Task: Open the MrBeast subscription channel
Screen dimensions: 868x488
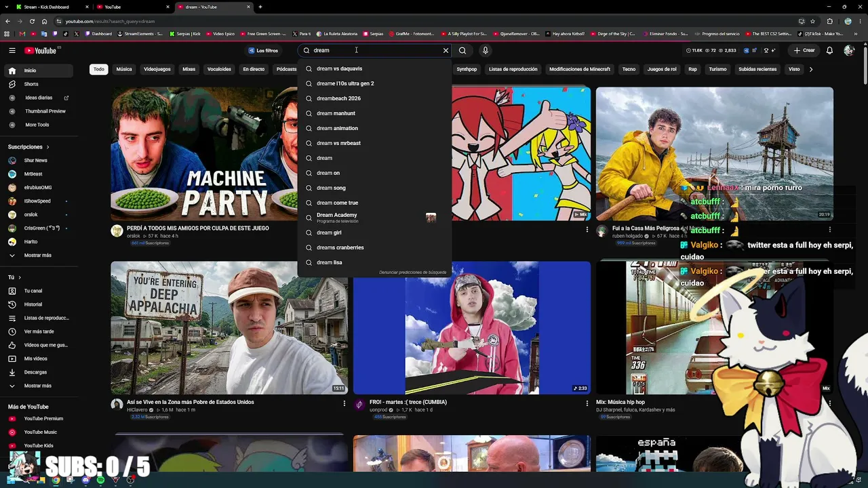Action: [39, 174]
